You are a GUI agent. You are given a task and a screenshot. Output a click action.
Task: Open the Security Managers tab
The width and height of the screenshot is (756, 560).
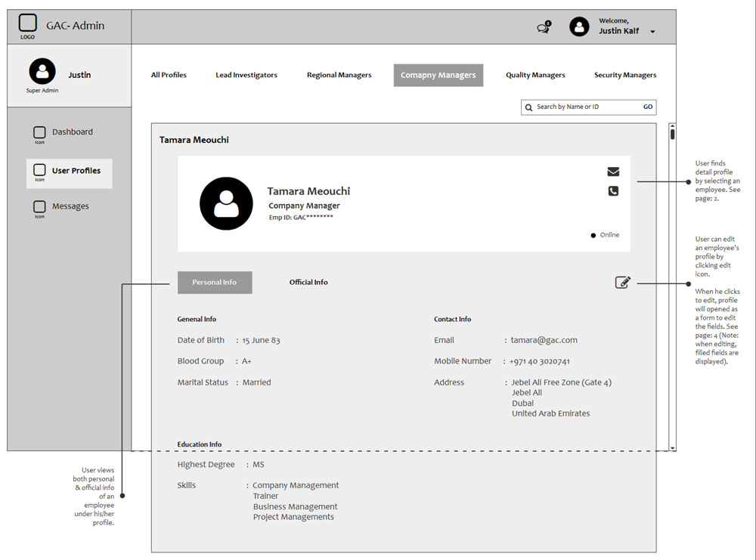click(624, 76)
